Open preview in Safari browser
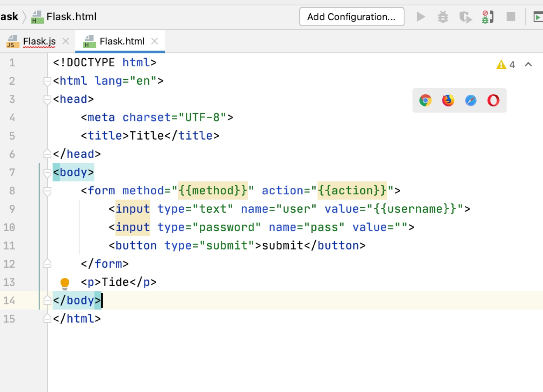Screen dimensions: 543x392 pos(471,101)
